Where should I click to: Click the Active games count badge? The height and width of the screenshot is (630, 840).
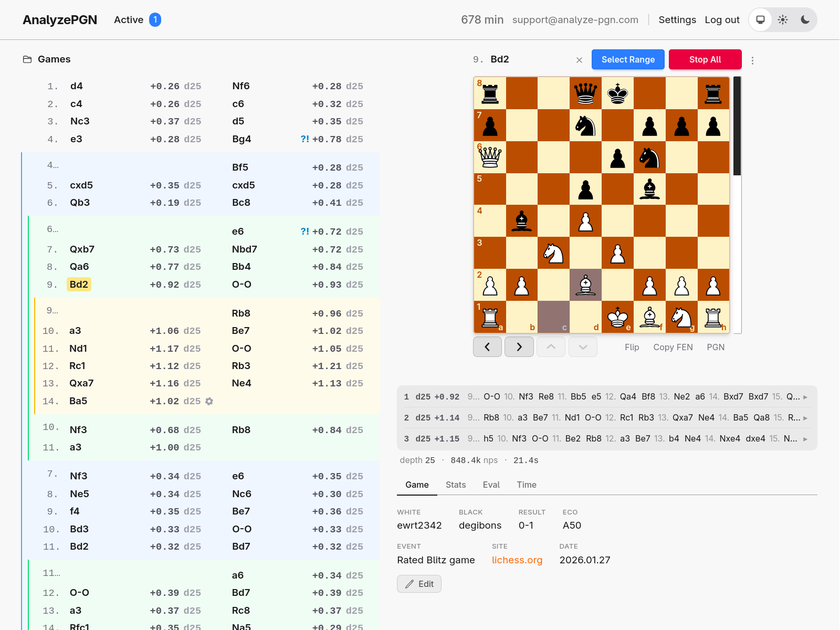(x=155, y=19)
